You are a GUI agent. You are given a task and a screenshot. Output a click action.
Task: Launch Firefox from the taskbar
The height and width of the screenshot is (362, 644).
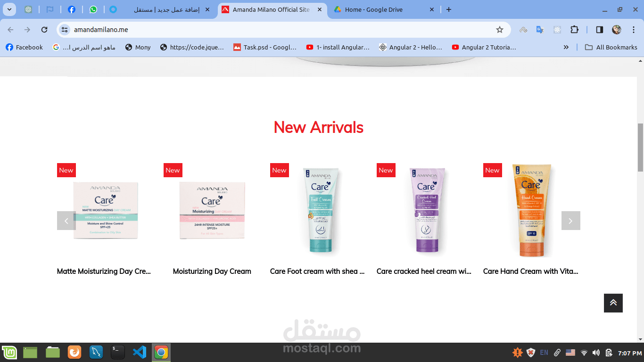(74, 352)
